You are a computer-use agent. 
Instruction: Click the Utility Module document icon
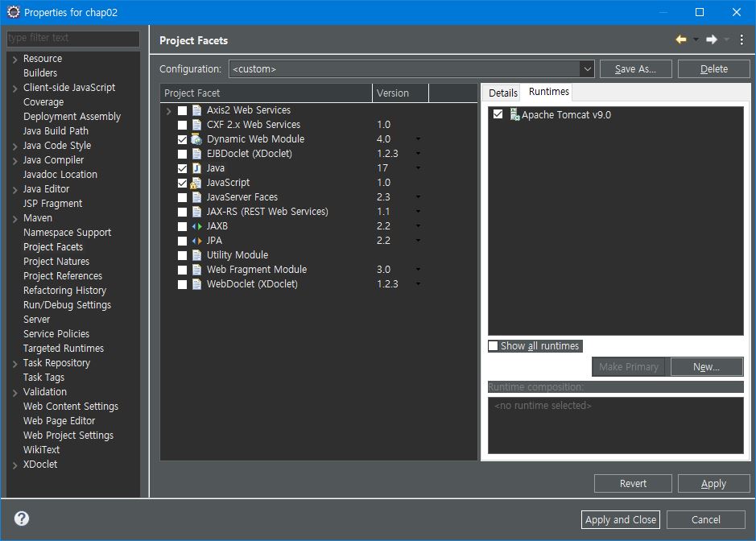[x=196, y=255]
